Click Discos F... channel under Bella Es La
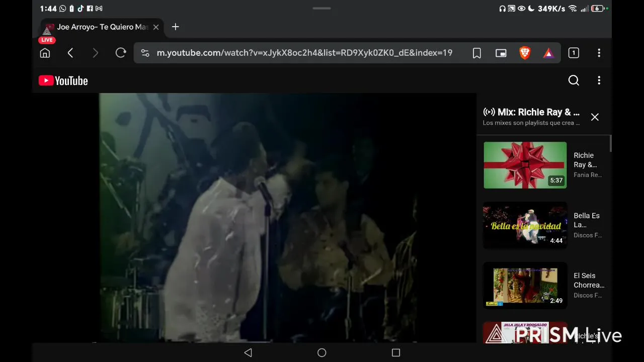The image size is (644, 362). [588, 235]
